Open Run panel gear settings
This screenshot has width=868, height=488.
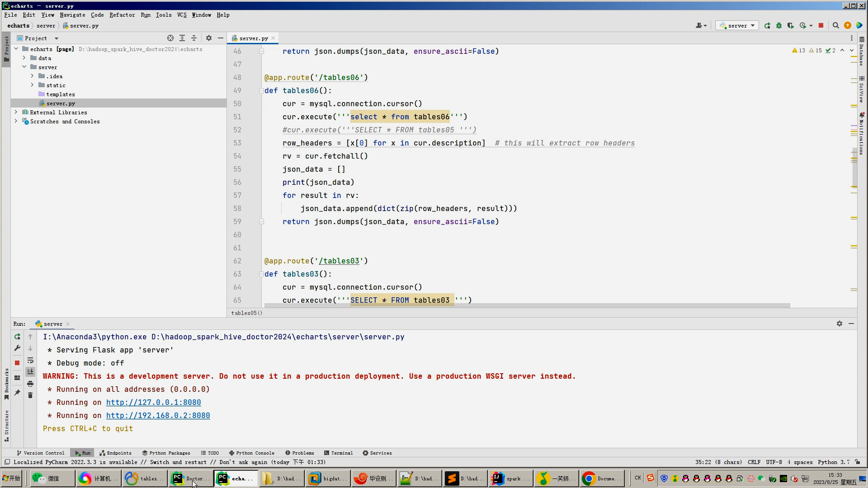[840, 324]
